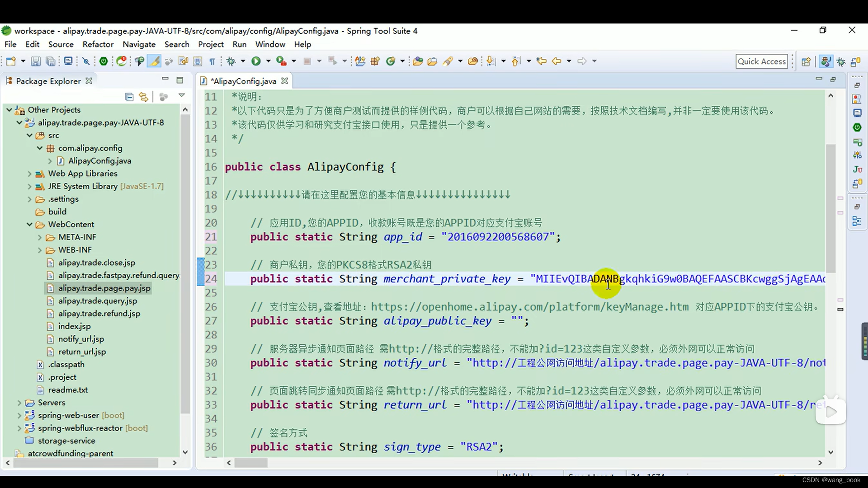The height and width of the screenshot is (488, 868).
Task: Click the Previous Annotation up-arrow icon
Action: 516,61
